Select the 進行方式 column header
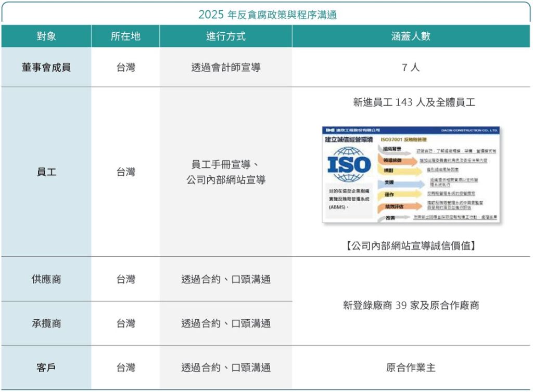 (226, 36)
